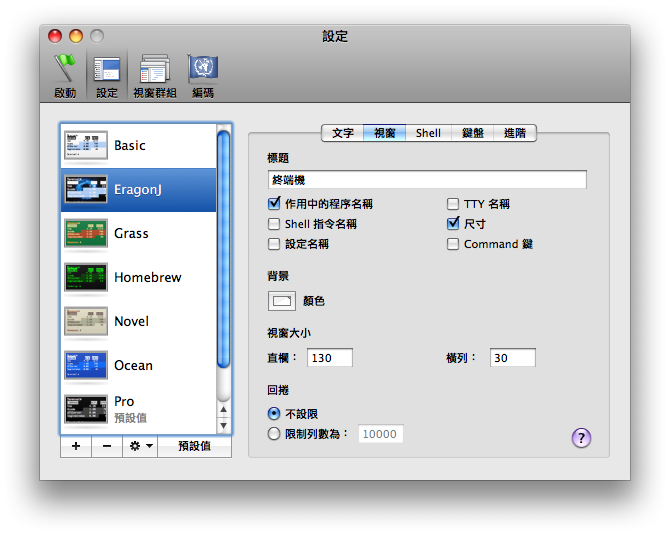The width and height of the screenshot is (670, 535).
Task: Click the 背景 color swatch
Action: click(282, 300)
